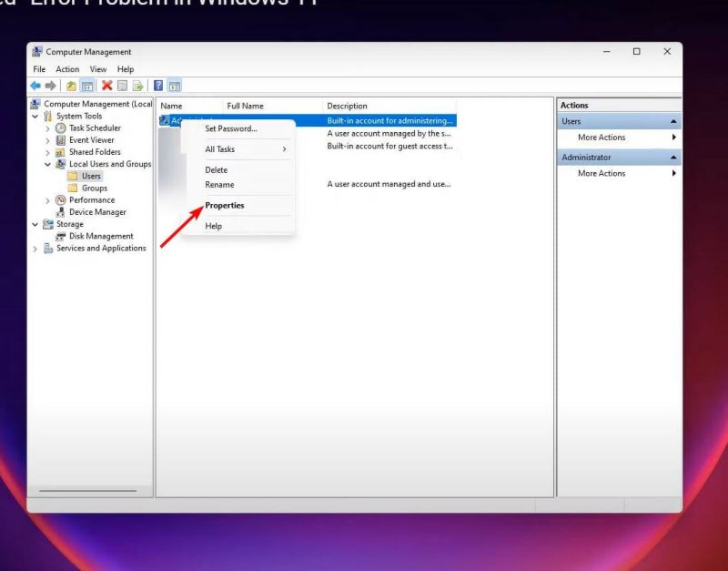728x571 pixels.
Task: Select the Groups folder
Action: point(94,189)
